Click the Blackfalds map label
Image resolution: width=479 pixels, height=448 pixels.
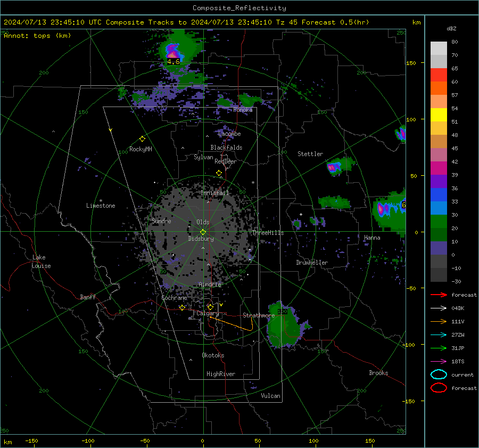226,148
